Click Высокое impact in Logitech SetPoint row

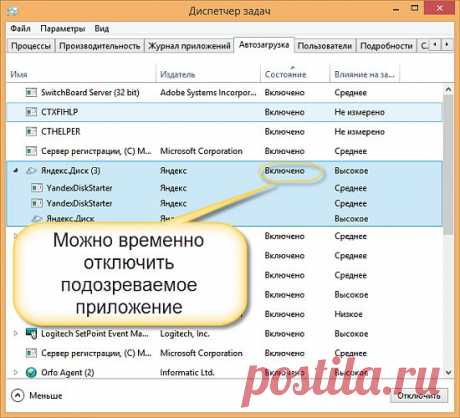click(351, 334)
